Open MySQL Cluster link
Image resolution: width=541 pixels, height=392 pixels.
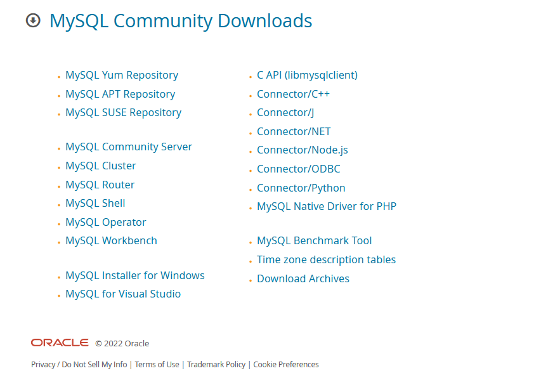(x=101, y=166)
